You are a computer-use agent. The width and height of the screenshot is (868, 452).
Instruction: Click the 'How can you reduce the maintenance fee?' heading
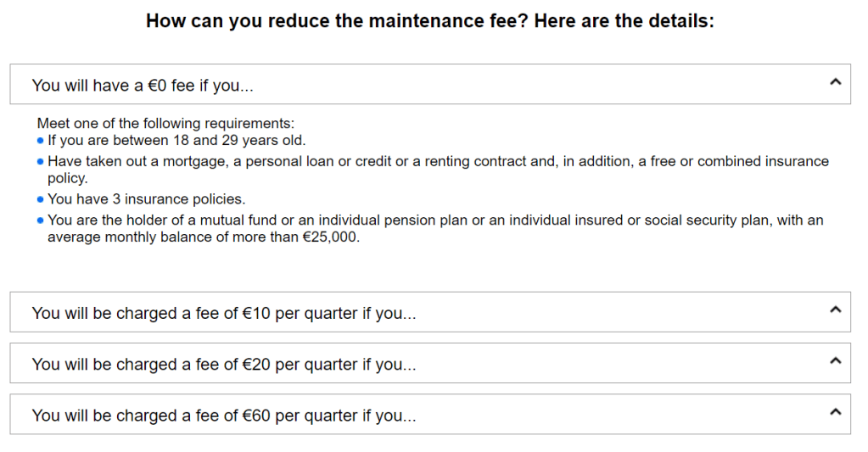pyautogui.click(x=430, y=21)
